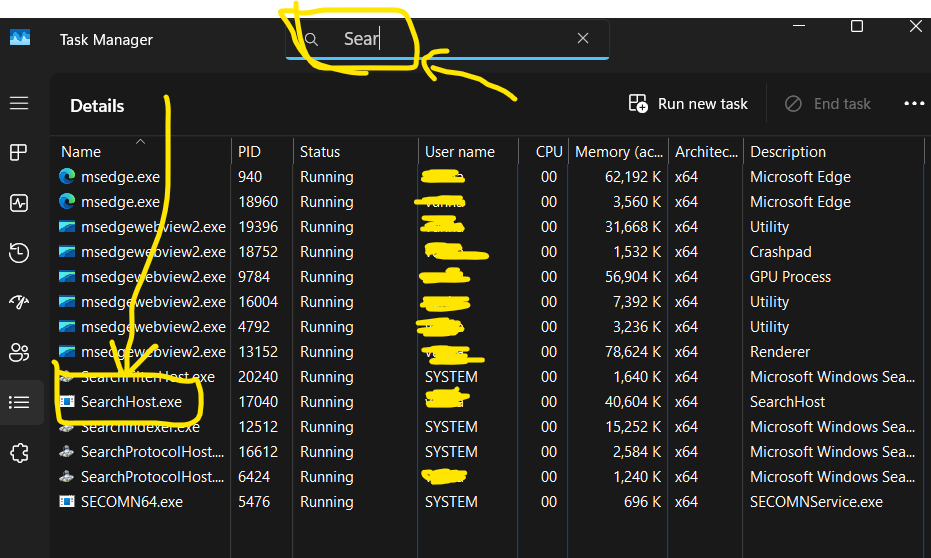Open the Performance page icon
Viewport: 931px width, 558px height.
click(19, 203)
